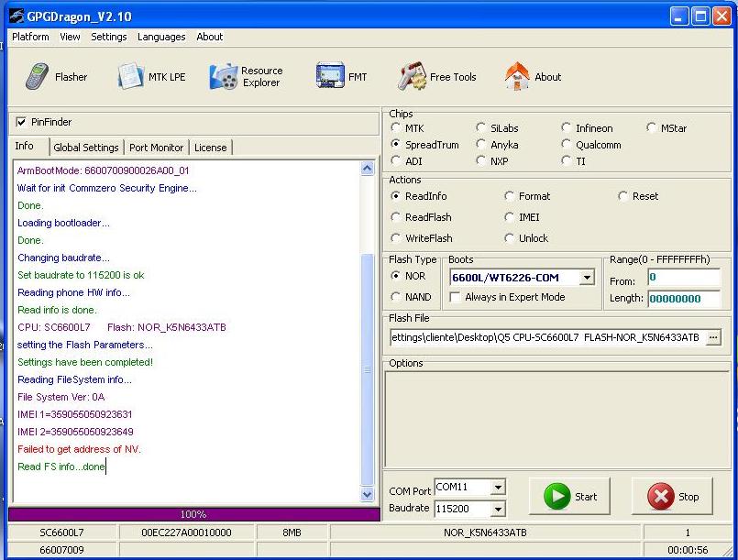This screenshot has height=560, width=738.
Task: Switch to the Info tab
Action: tap(25, 146)
